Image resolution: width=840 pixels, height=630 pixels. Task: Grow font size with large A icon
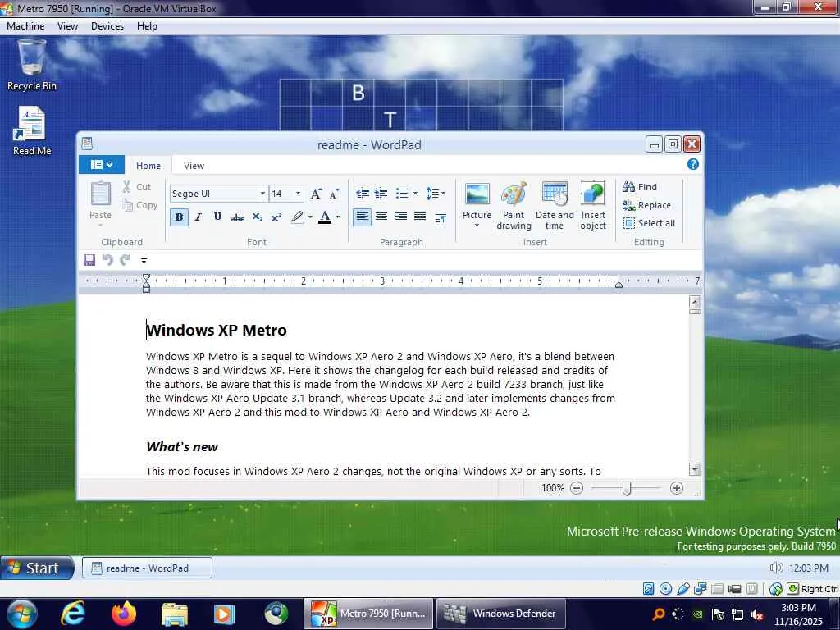[316, 194]
